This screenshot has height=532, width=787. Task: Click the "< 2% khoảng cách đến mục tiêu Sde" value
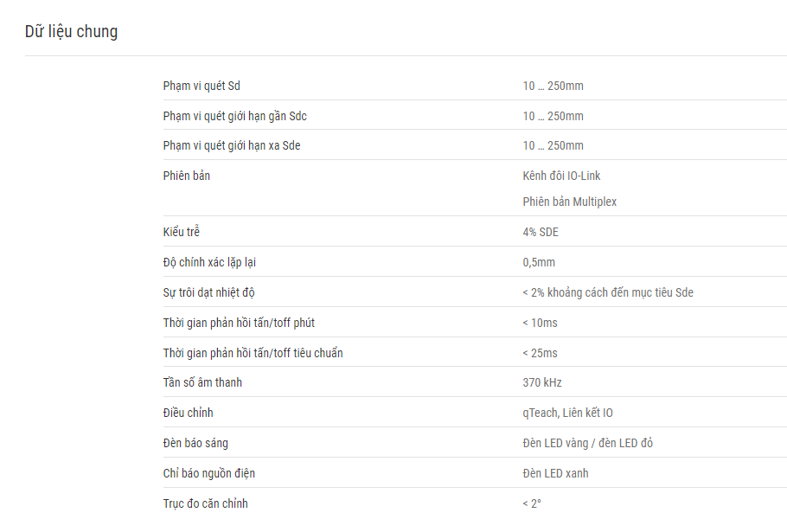coord(608,292)
